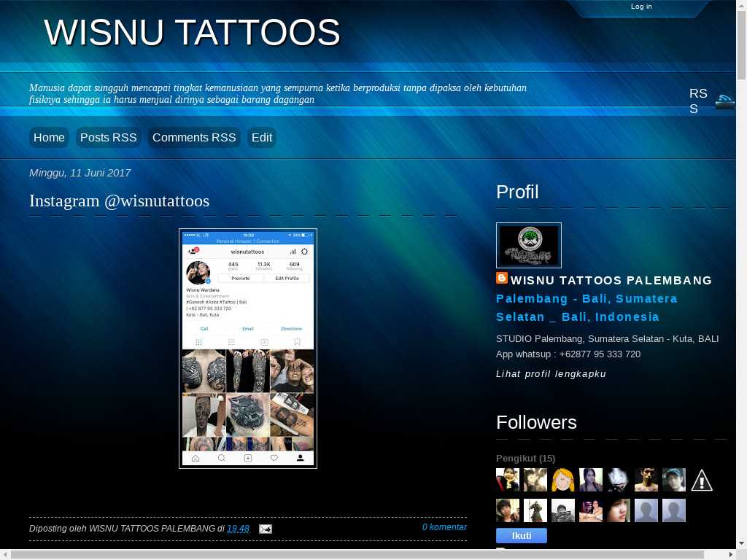This screenshot has height=560, width=747.
Task: Open Comments RSS menu item
Action: point(194,138)
